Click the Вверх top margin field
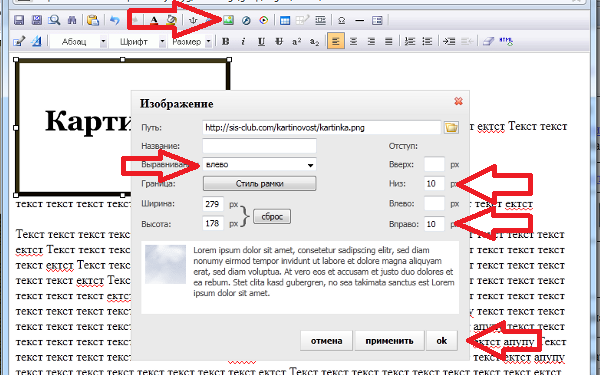The height and width of the screenshot is (375, 600). tap(434, 165)
